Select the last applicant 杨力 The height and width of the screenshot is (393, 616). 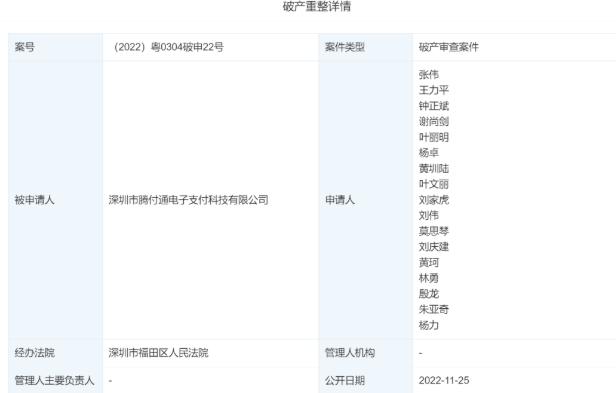tap(429, 325)
